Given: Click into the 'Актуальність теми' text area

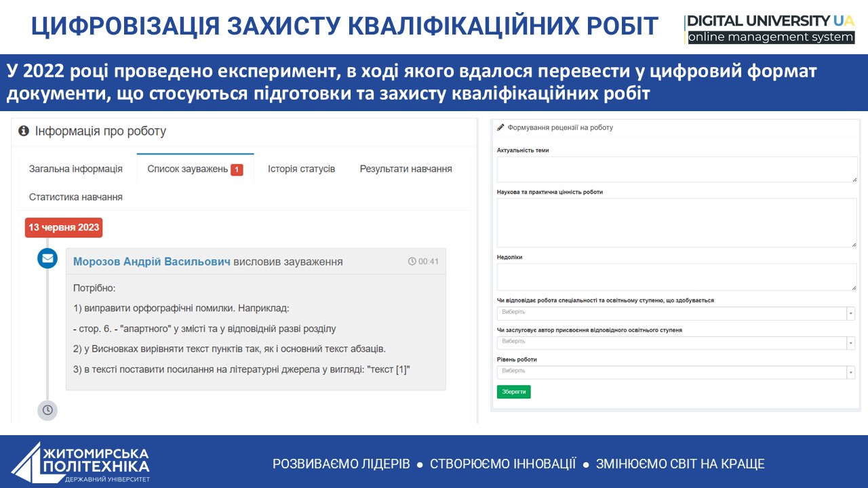Looking at the screenshot, I should (676, 169).
